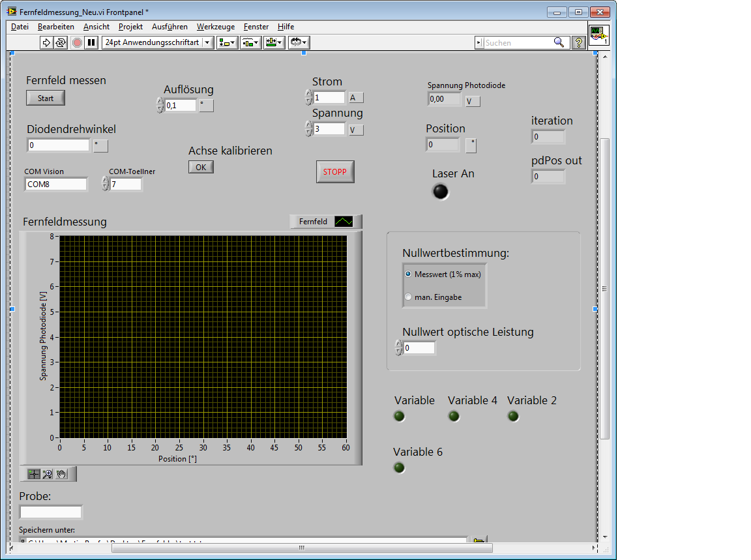Expand the Reorder dropdown in toolbar
Image resolution: width=751 pixels, height=560 pixels.
[x=299, y=42]
